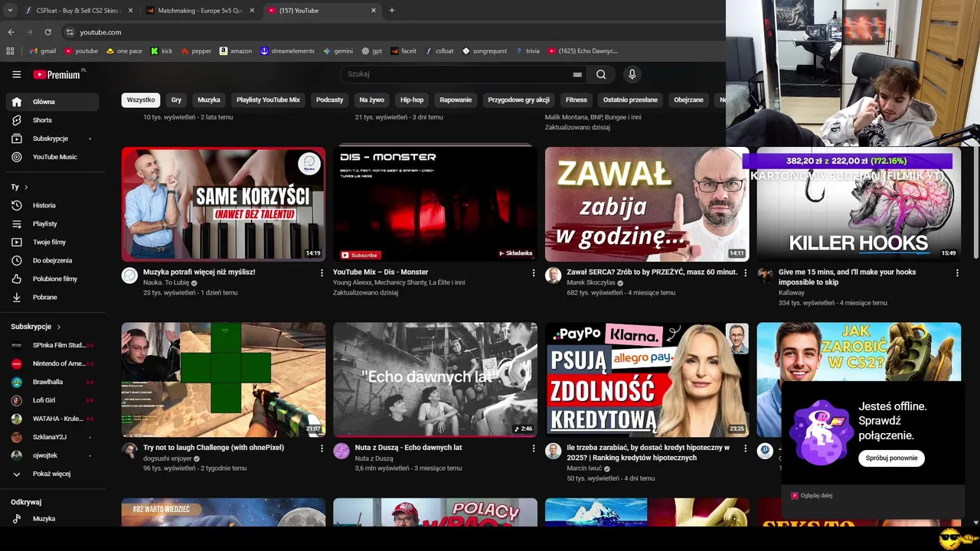Open Do obejrzenia watch later list
The width and height of the screenshot is (980, 551).
52,260
